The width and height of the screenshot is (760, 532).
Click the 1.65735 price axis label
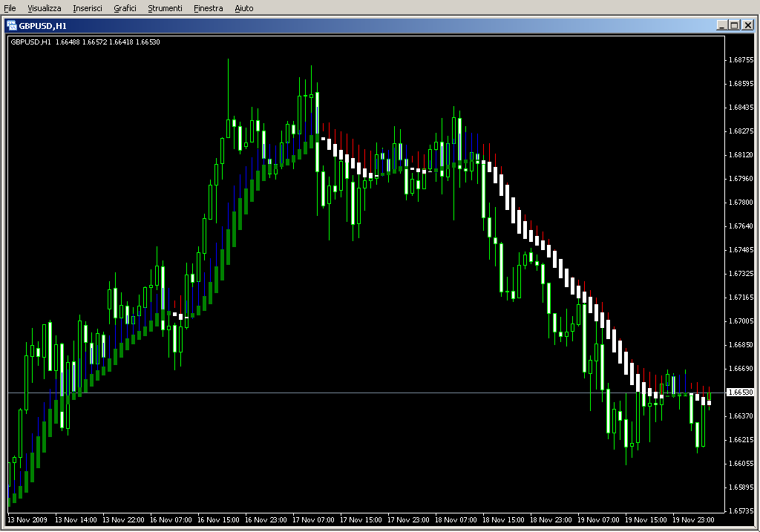point(740,511)
